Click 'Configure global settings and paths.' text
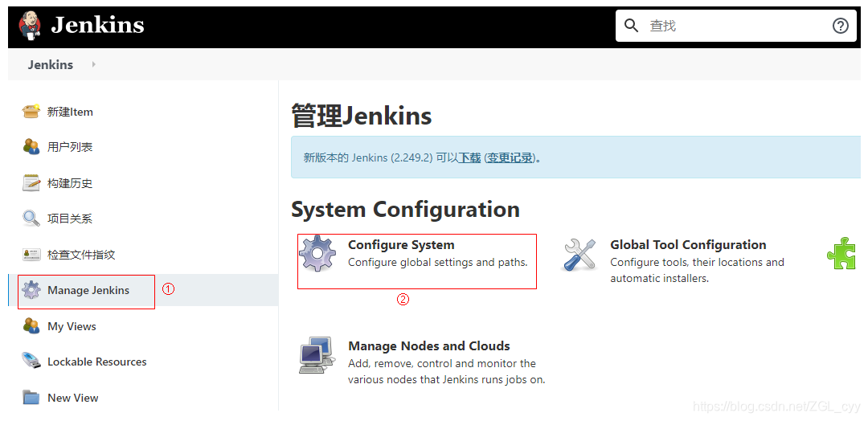The width and height of the screenshot is (868, 421). 438,262
